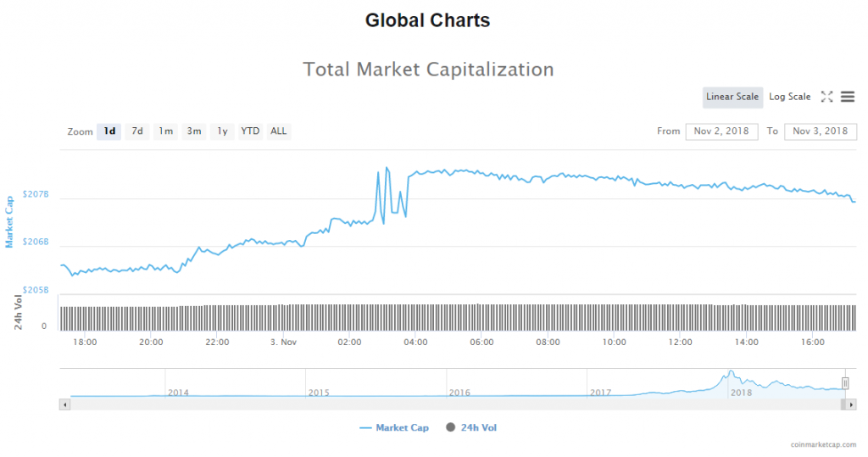Image resolution: width=868 pixels, height=457 pixels.
Task: Open the chart hamburger menu
Action: 848,97
